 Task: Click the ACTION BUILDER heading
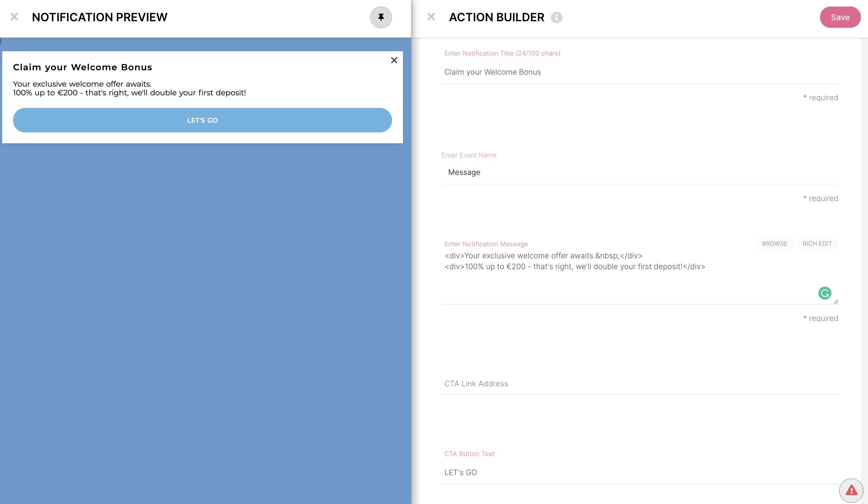click(x=497, y=17)
